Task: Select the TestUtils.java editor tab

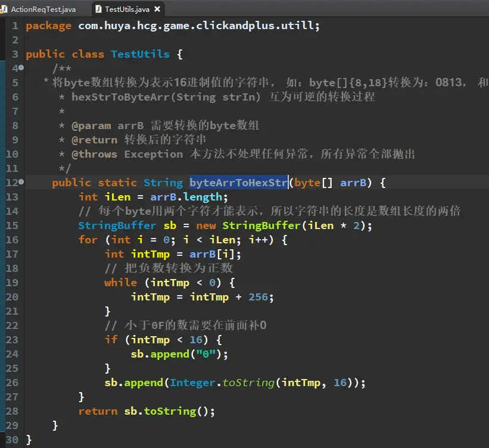Action: pos(127,10)
